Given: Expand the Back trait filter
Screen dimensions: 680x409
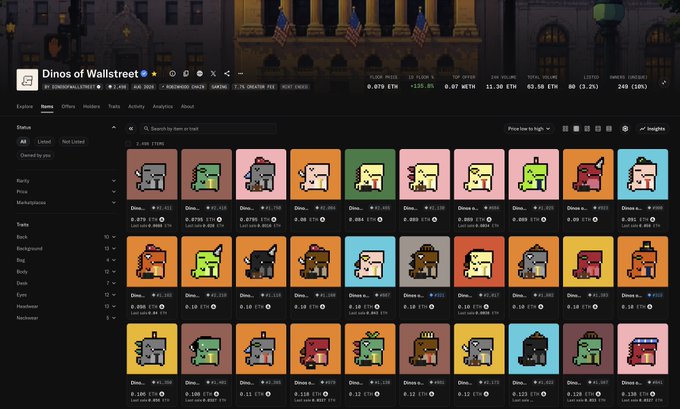Looking at the screenshot, I should [x=66, y=237].
